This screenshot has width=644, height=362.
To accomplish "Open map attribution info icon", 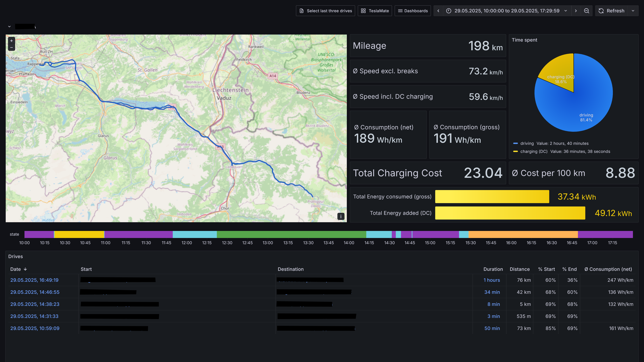I will [341, 216].
